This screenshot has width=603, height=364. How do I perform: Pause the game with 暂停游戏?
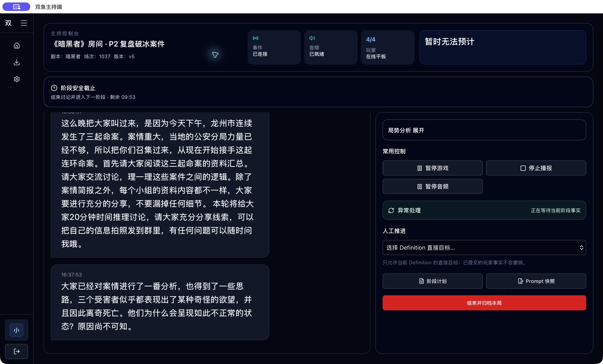click(432, 168)
